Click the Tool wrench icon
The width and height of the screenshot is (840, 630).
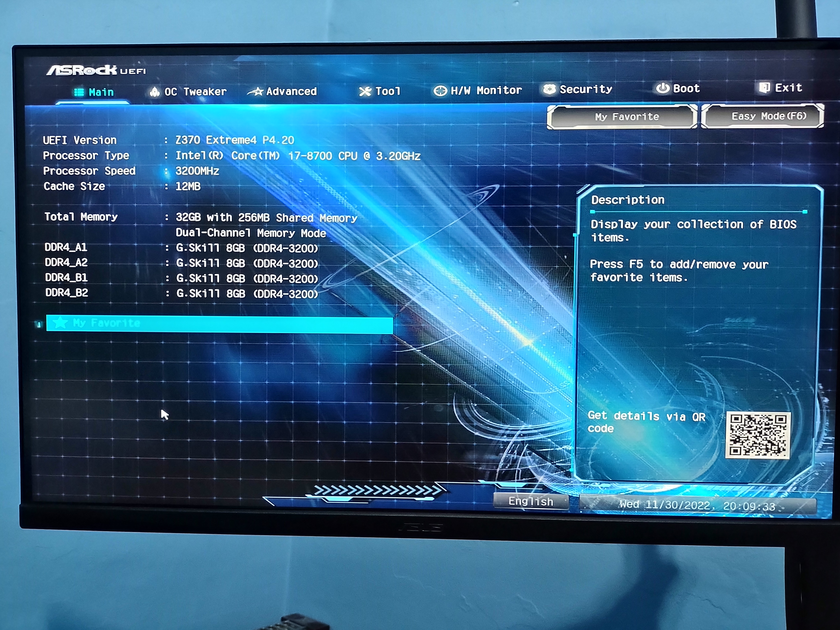coord(365,91)
